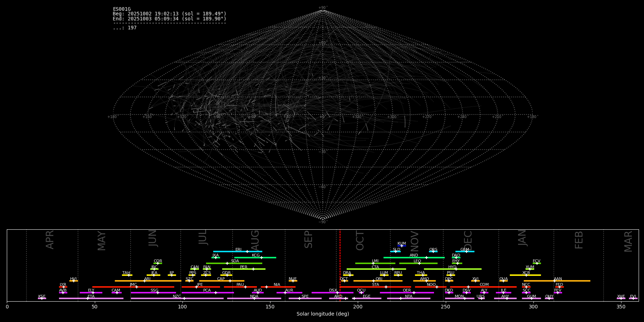Select the AAN orange shower bar
Image resolution: width=644 pixels, height=322 pixels.
(x=557, y=281)
